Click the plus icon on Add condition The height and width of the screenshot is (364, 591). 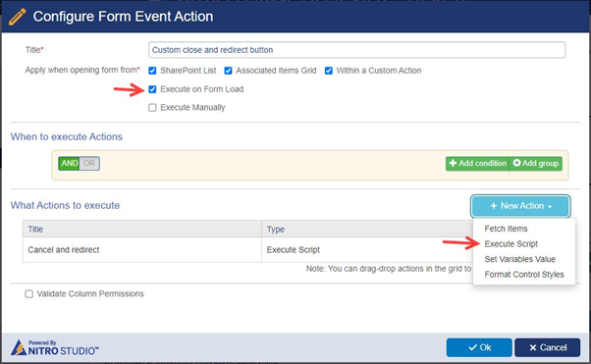(453, 163)
